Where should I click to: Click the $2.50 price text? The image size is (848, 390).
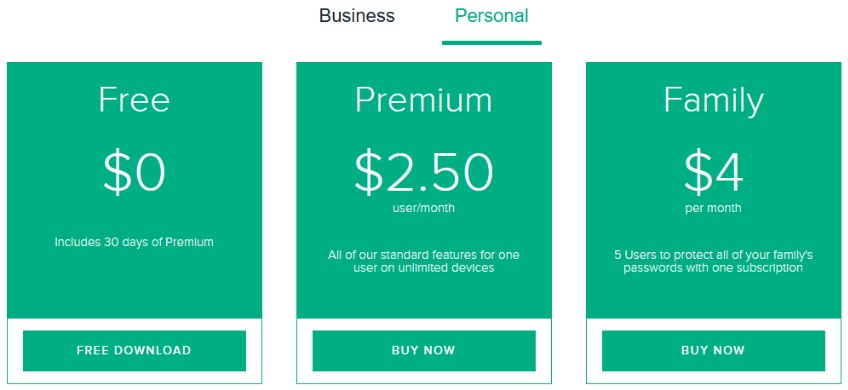pos(424,173)
